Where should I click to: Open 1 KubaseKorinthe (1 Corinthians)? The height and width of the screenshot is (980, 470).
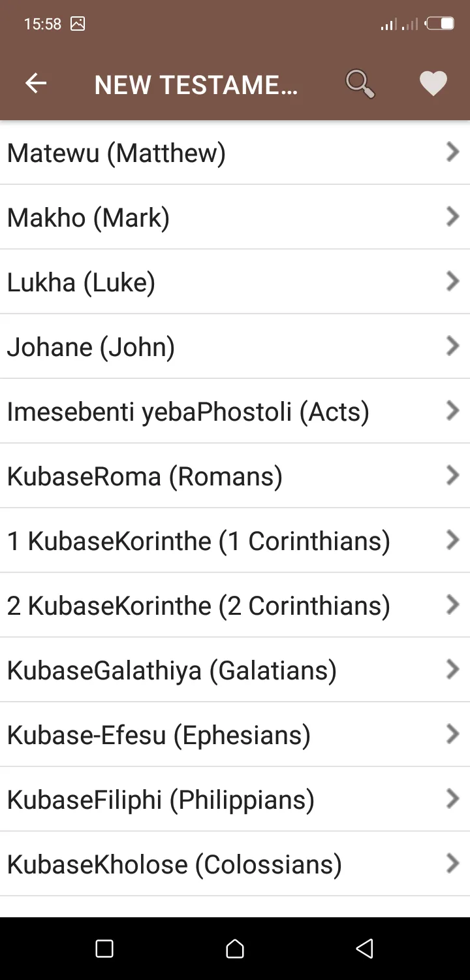pyautogui.click(x=235, y=540)
